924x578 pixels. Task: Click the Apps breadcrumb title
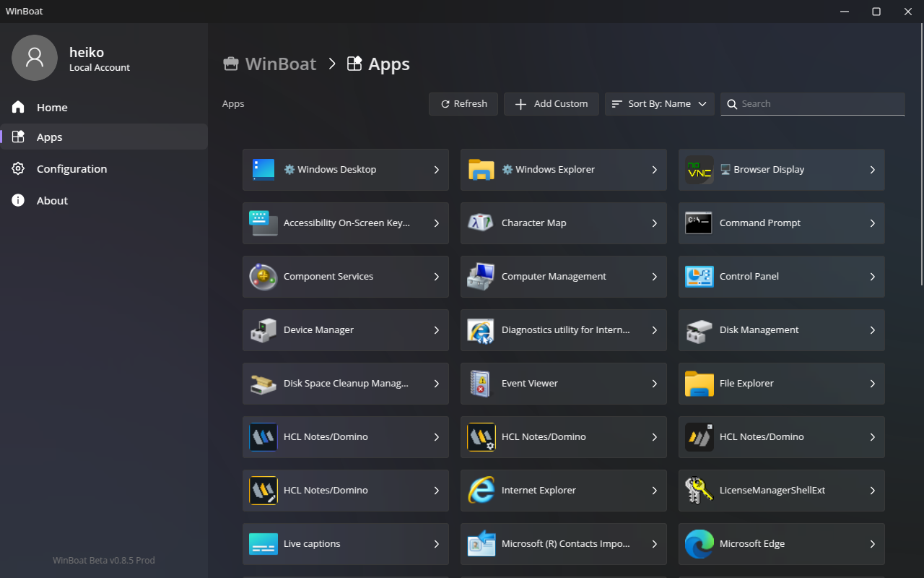[x=389, y=64]
